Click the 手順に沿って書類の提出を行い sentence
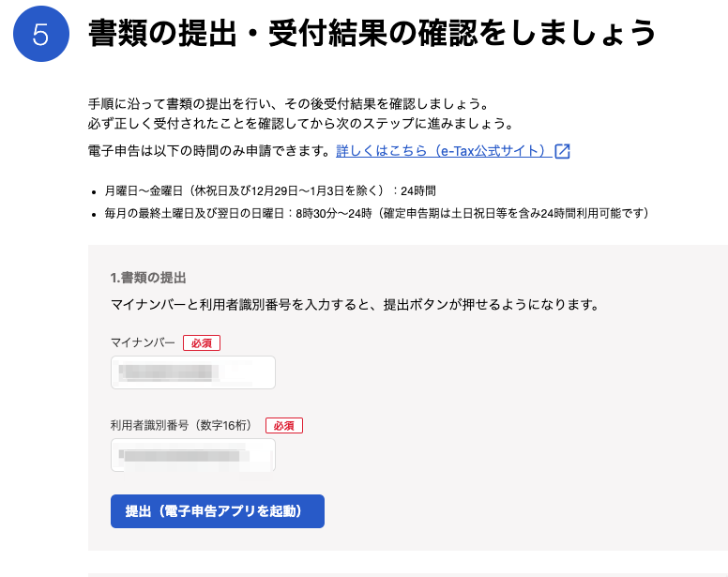 288,103
